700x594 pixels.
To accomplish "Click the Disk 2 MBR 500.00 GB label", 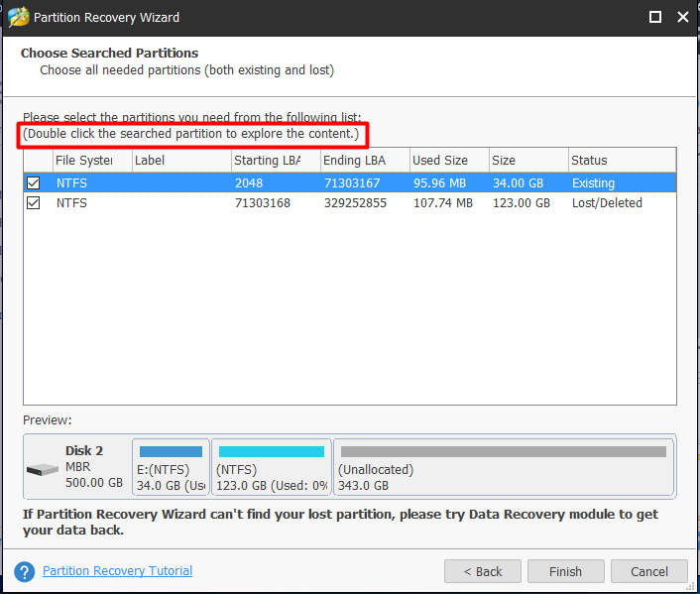I will [x=94, y=467].
